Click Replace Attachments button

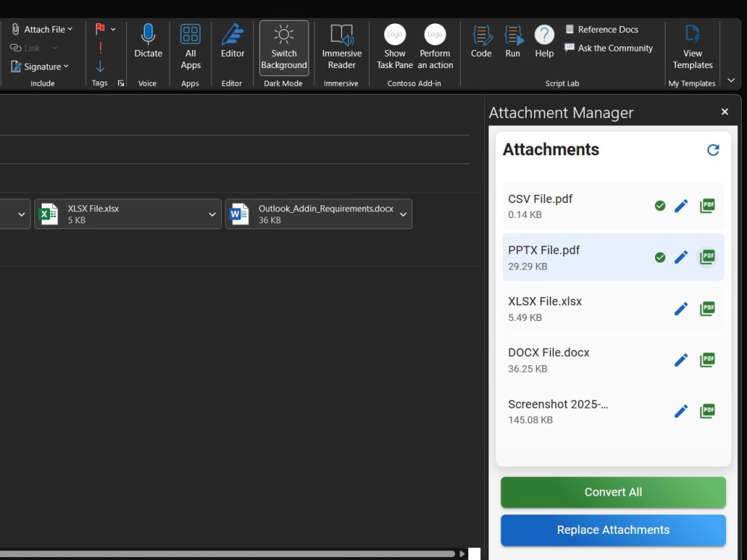coord(613,530)
